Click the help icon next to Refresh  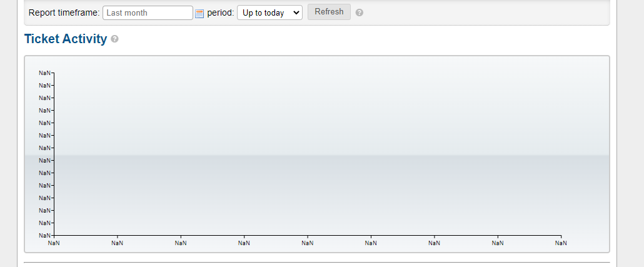[360, 13]
